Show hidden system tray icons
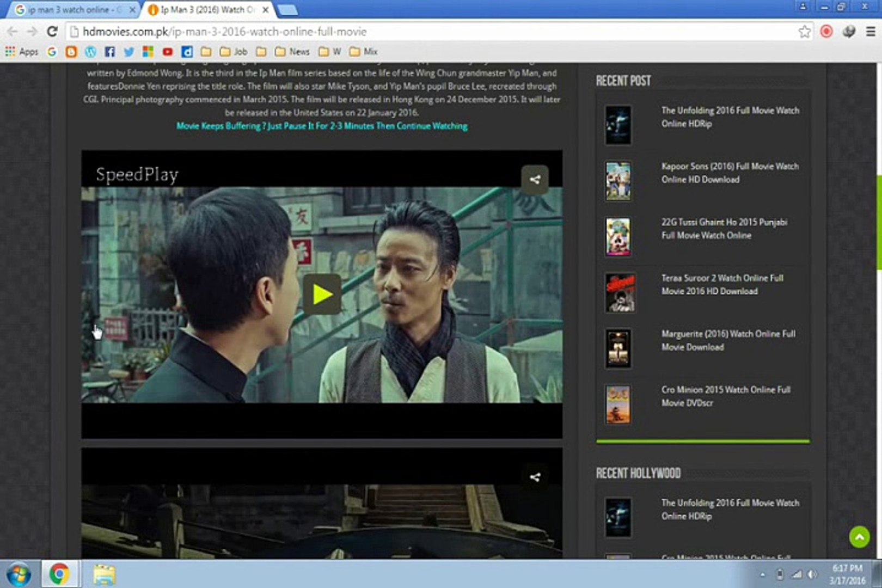The height and width of the screenshot is (588, 882). click(763, 574)
